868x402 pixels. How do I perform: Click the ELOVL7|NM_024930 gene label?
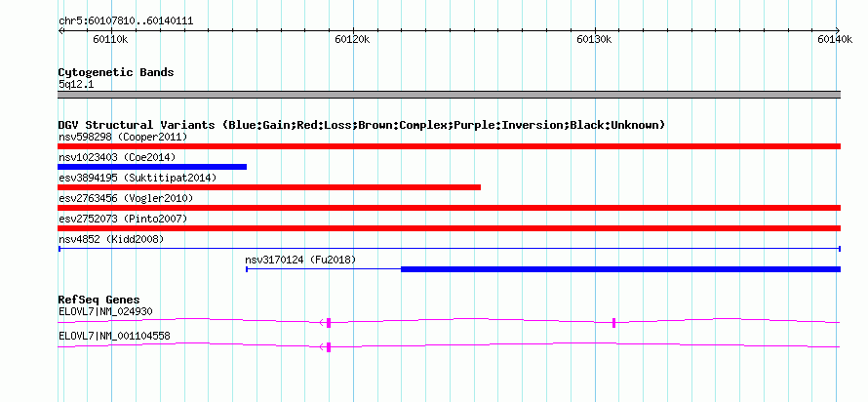coord(105,311)
